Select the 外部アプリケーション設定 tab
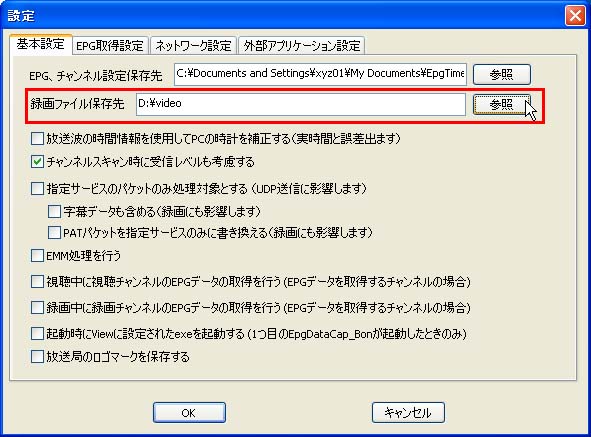 point(302,46)
